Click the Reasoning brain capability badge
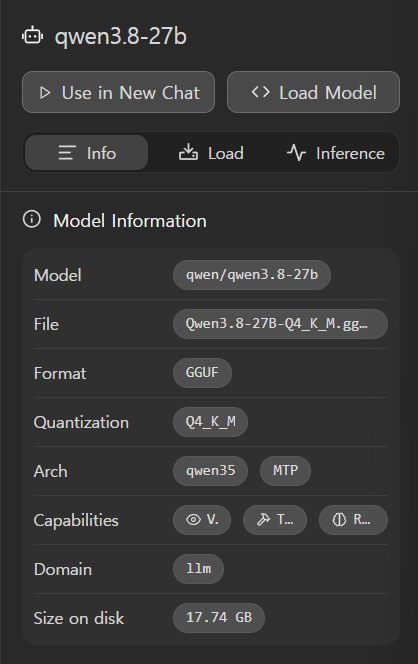This screenshot has width=418, height=664. point(353,520)
